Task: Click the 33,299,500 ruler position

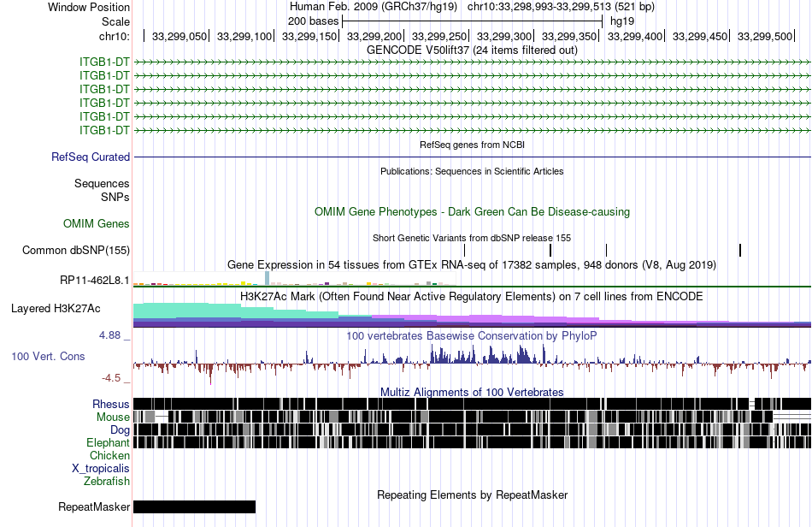Action: coord(765,36)
